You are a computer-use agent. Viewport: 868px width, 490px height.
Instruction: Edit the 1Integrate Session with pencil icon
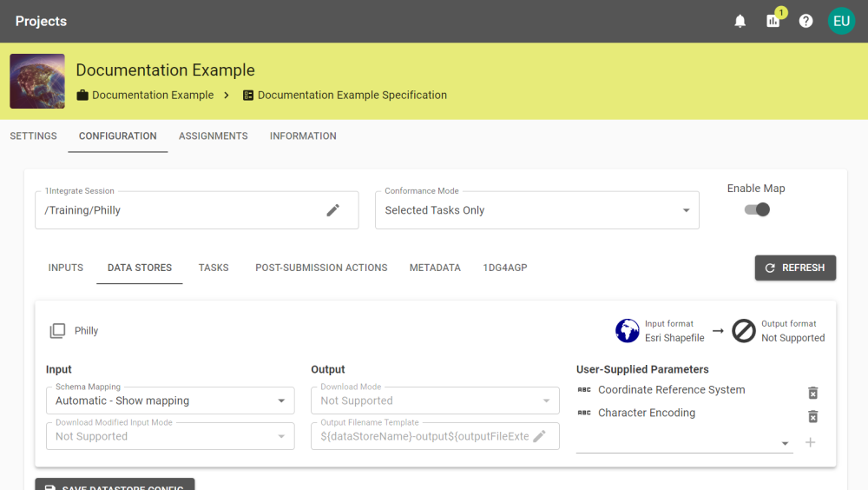[x=332, y=210]
